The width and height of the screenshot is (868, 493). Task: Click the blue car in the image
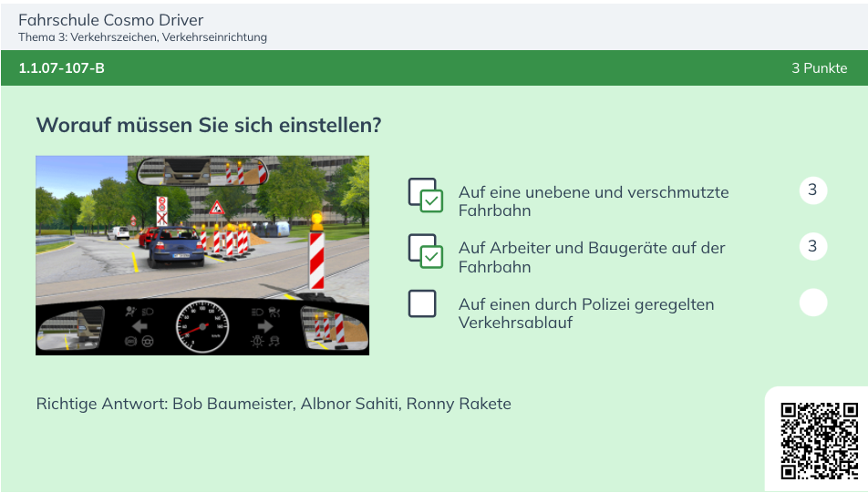click(x=177, y=247)
